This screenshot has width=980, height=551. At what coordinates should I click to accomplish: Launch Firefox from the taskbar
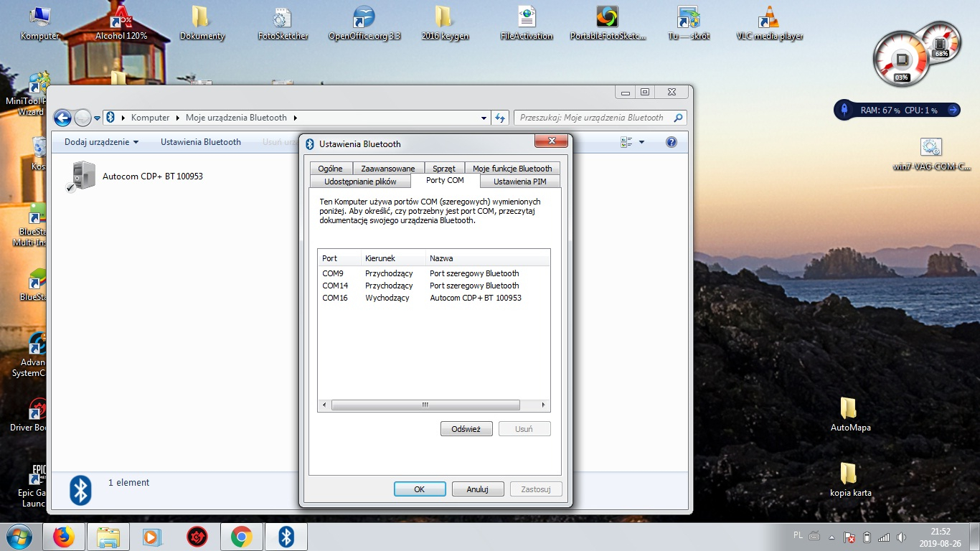click(64, 537)
